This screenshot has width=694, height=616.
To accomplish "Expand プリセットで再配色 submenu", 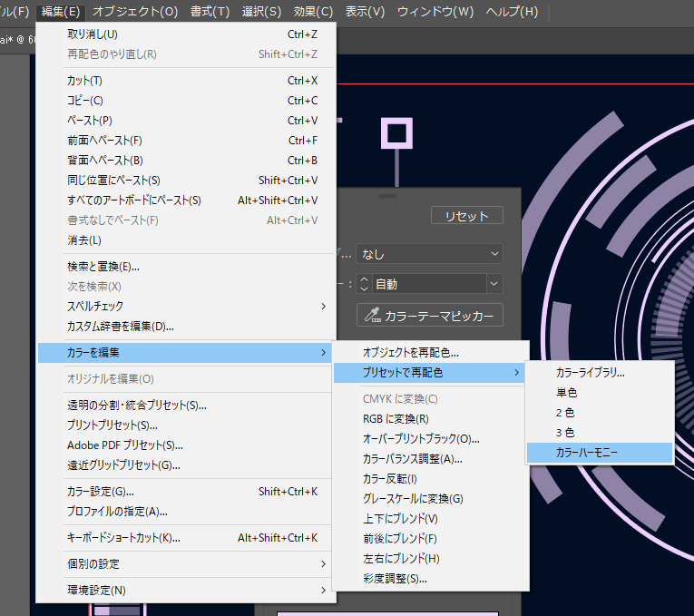I will [x=429, y=373].
